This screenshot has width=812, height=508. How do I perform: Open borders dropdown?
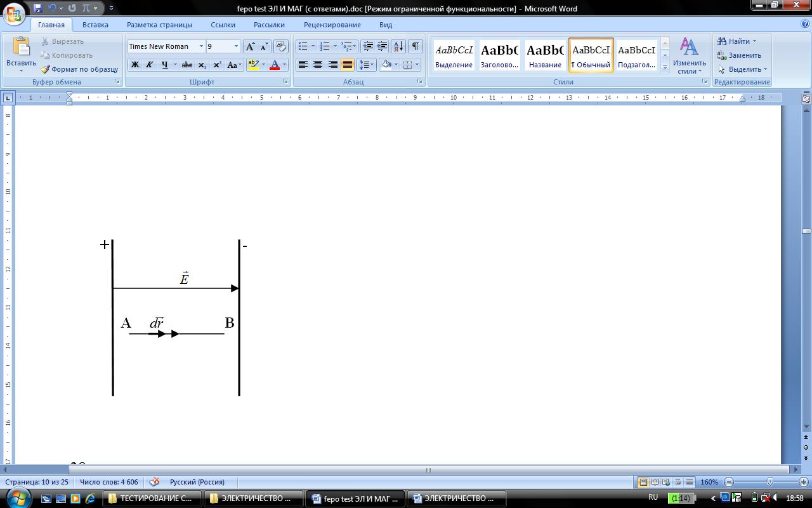point(416,65)
